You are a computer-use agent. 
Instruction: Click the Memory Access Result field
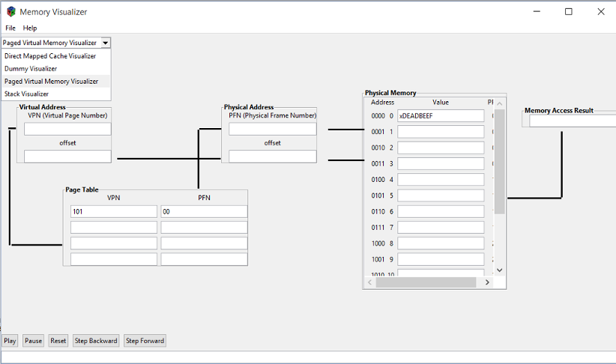(x=573, y=121)
